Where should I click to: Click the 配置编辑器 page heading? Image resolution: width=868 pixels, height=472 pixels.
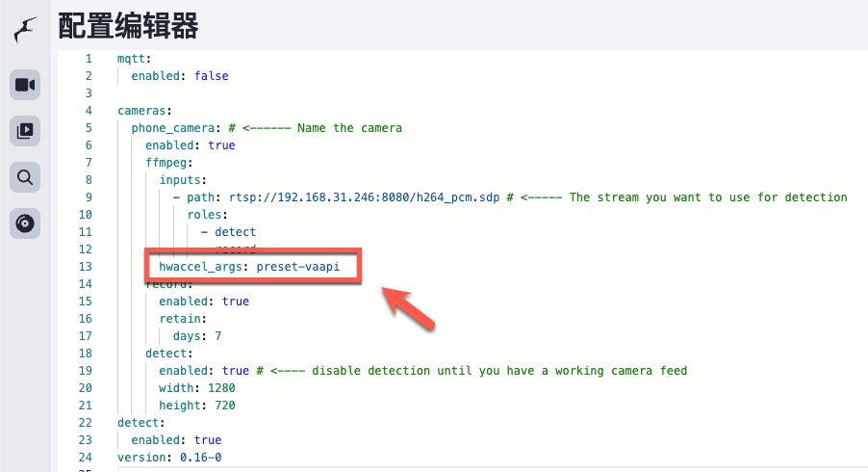tap(128, 26)
